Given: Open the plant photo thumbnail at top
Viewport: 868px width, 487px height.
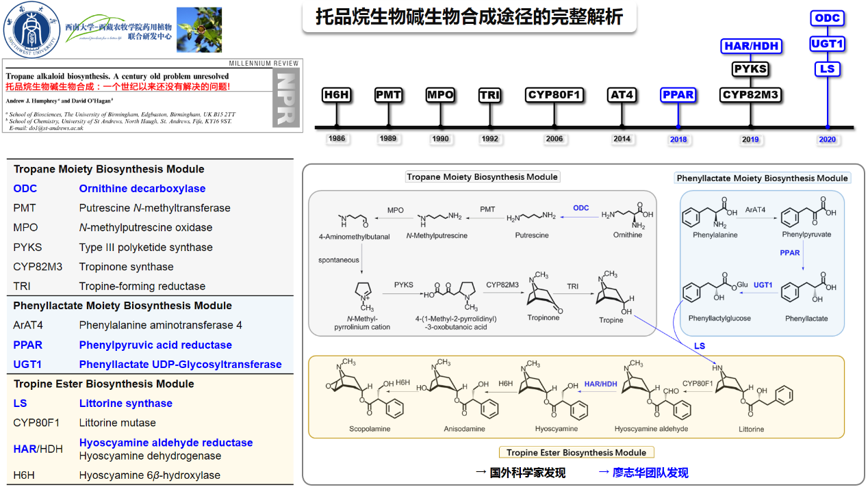Looking at the screenshot, I should click(199, 30).
